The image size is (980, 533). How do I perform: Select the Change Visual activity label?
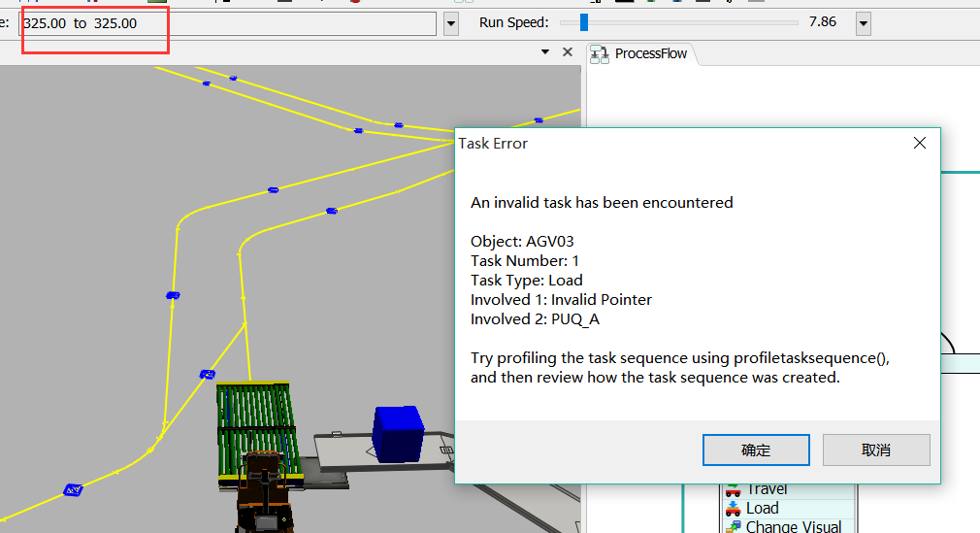point(793,526)
